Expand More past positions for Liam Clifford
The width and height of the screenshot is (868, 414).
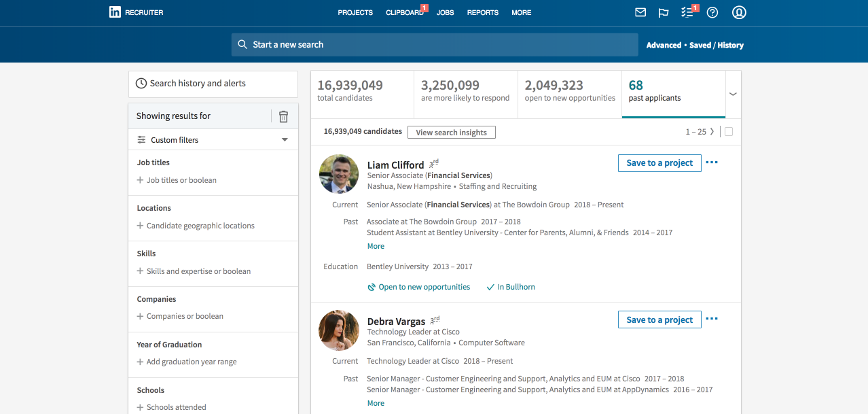376,246
